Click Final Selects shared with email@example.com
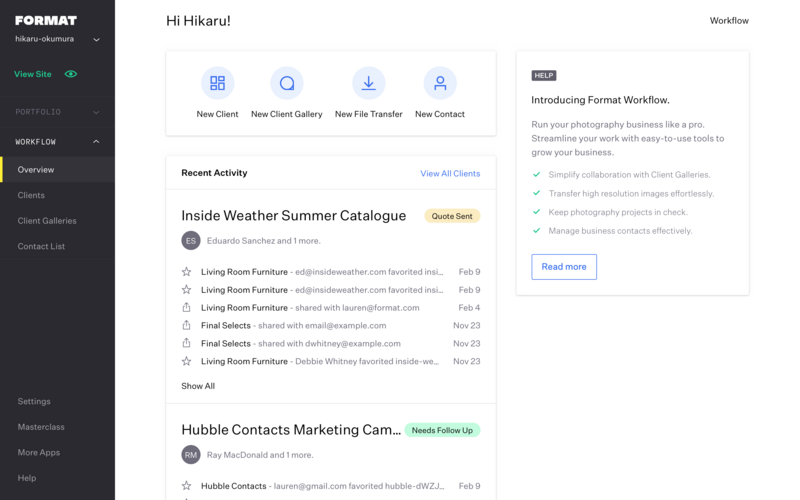Viewport: 800px width, 500px height. [293, 326]
